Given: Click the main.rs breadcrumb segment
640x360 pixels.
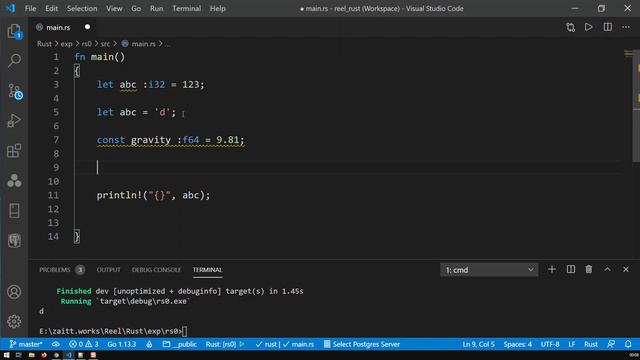Looking at the screenshot, I should pyautogui.click(x=143, y=44).
